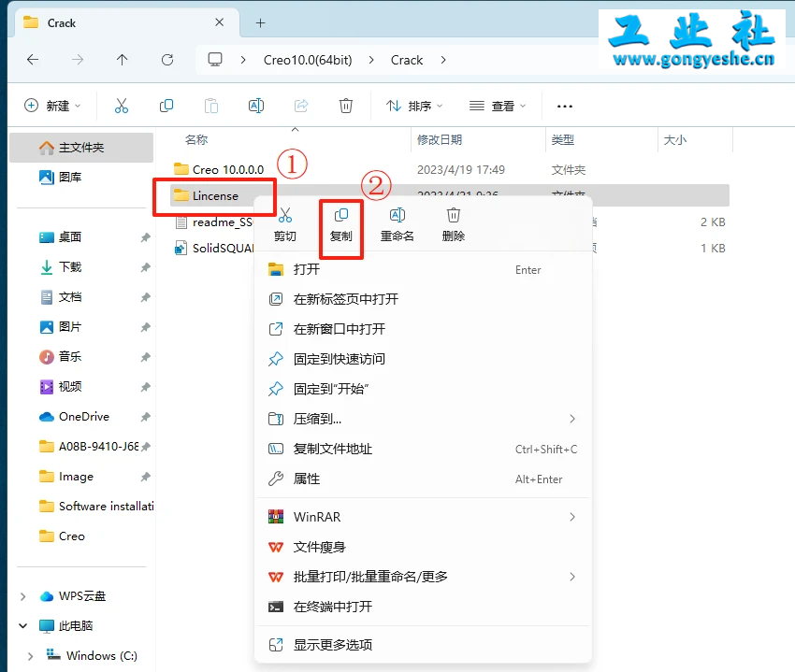Screen dimensions: 795x672
Task: Select 显示更多选项 (Show more options)
Action: click(423, 645)
